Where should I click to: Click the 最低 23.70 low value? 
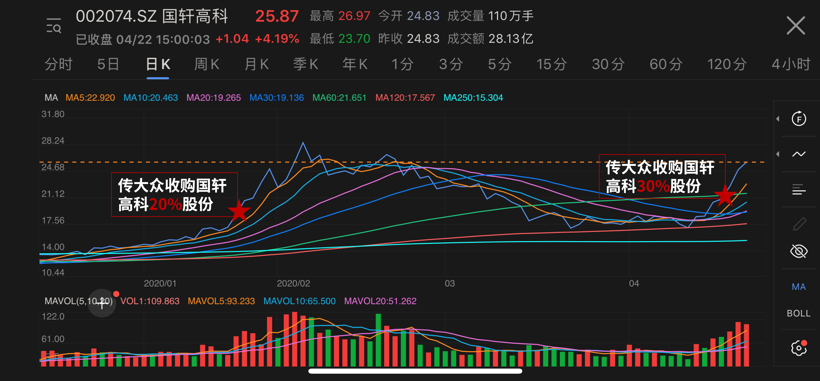click(340, 39)
